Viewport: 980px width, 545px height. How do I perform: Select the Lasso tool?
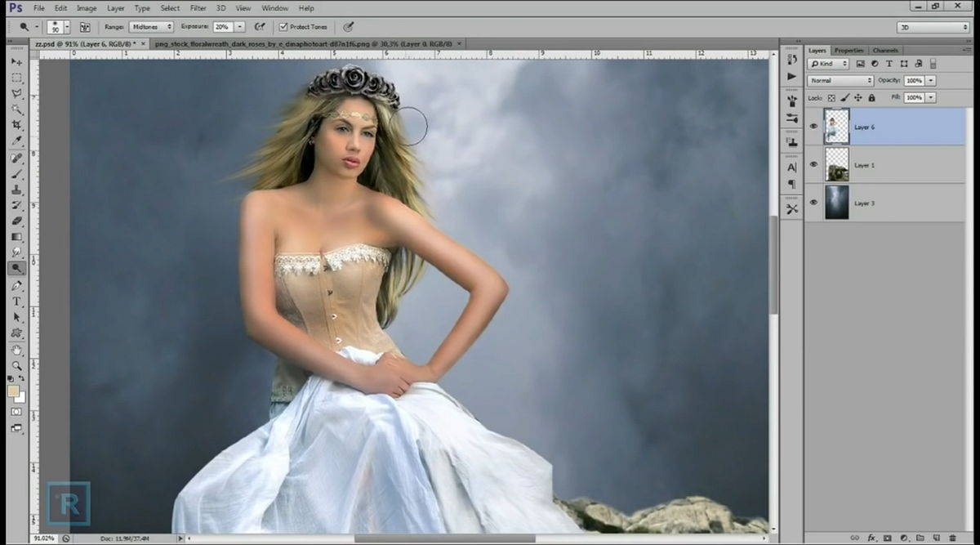coord(16,93)
